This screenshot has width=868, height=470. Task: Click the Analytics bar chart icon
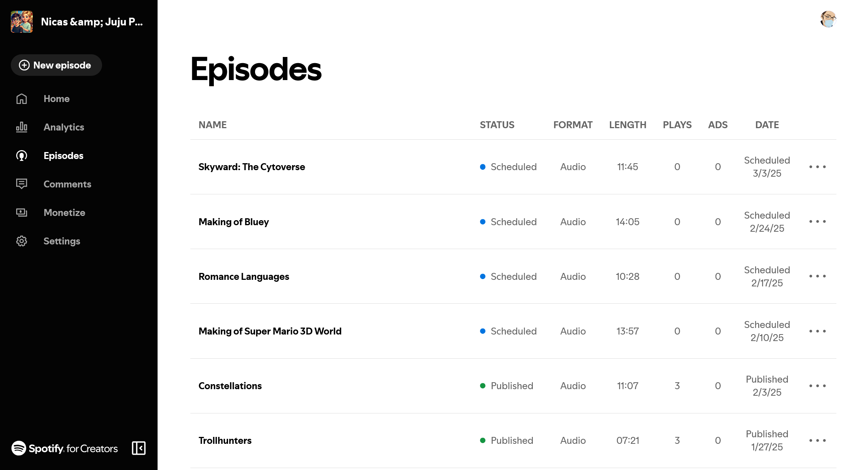click(x=22, y=127)
